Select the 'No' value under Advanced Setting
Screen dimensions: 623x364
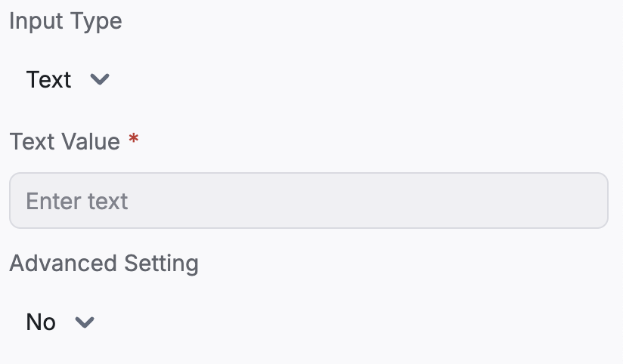tap(41, 322)
